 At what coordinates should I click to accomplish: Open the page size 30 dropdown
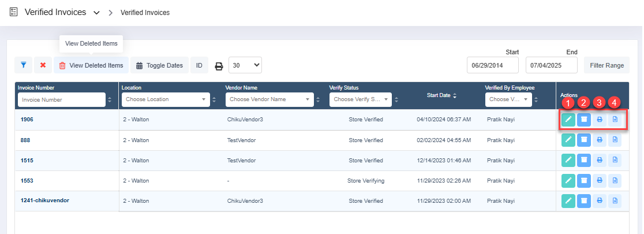tap(245, 65)
